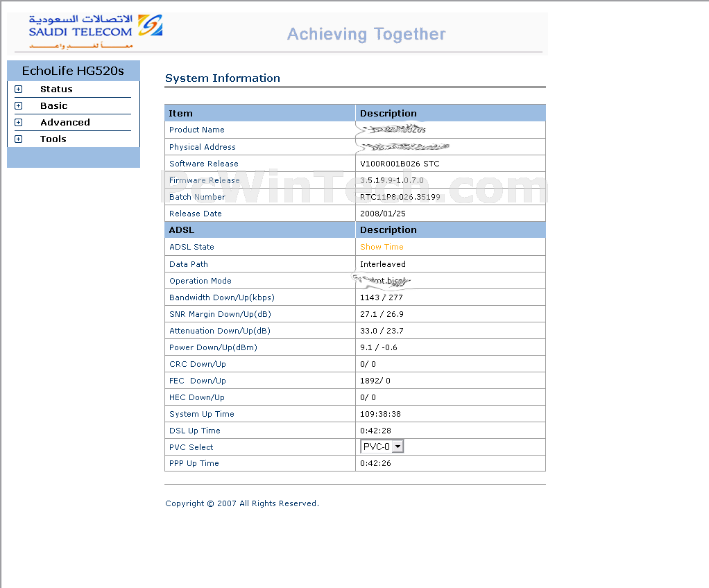Select the Release Date label
Image resolution: width=709 pixels, height=588 pixels.
pyautogui.click(x=196, y=214)
